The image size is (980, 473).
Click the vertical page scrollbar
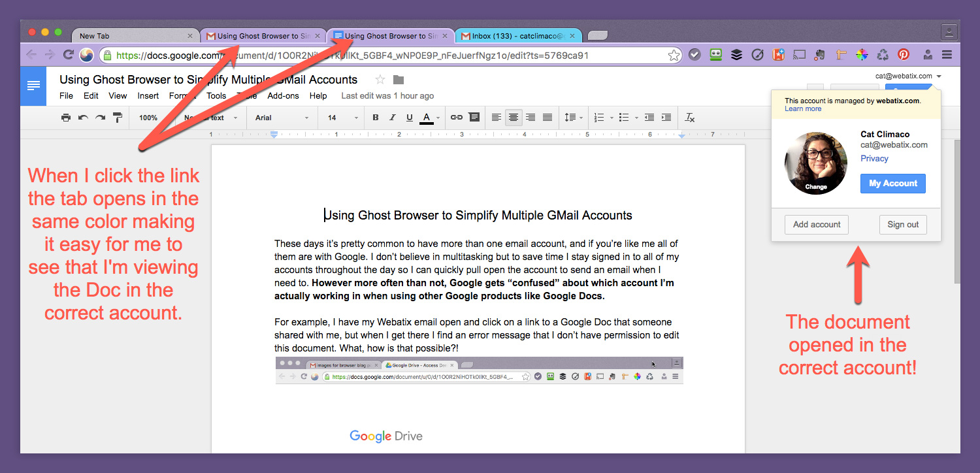[956, 211]
